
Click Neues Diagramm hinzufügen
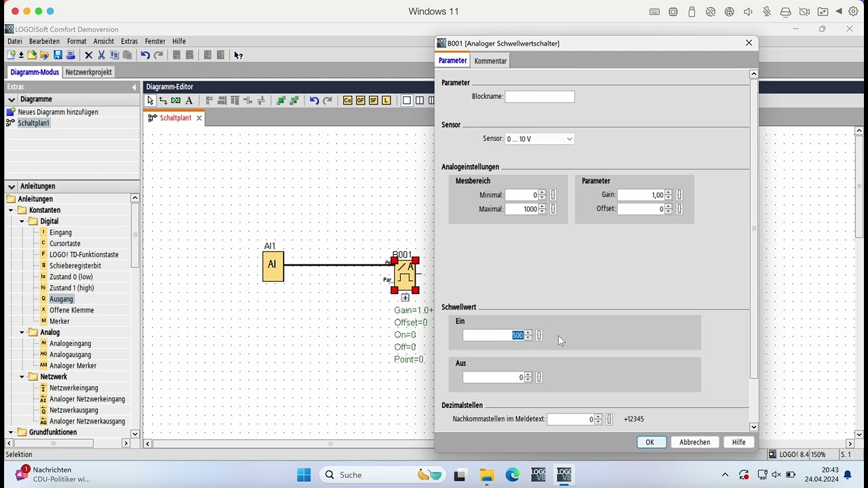click(58, 112)
